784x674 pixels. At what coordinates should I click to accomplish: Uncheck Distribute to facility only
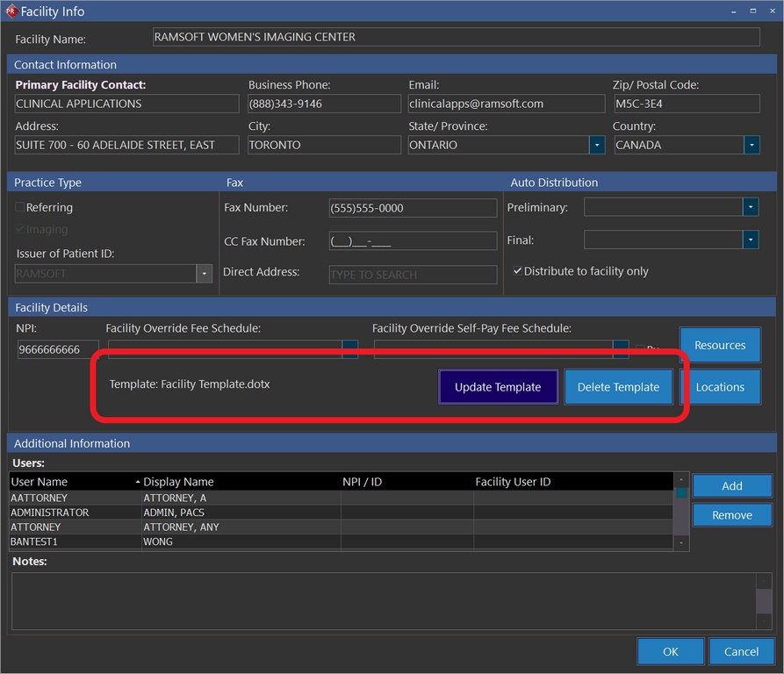pyautogui.click(x=518, y=271)
